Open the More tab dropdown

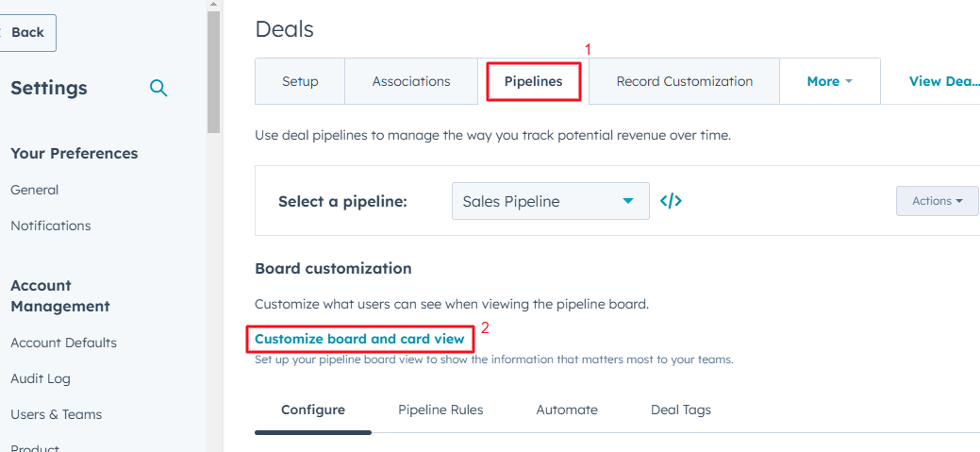[829, 81]
